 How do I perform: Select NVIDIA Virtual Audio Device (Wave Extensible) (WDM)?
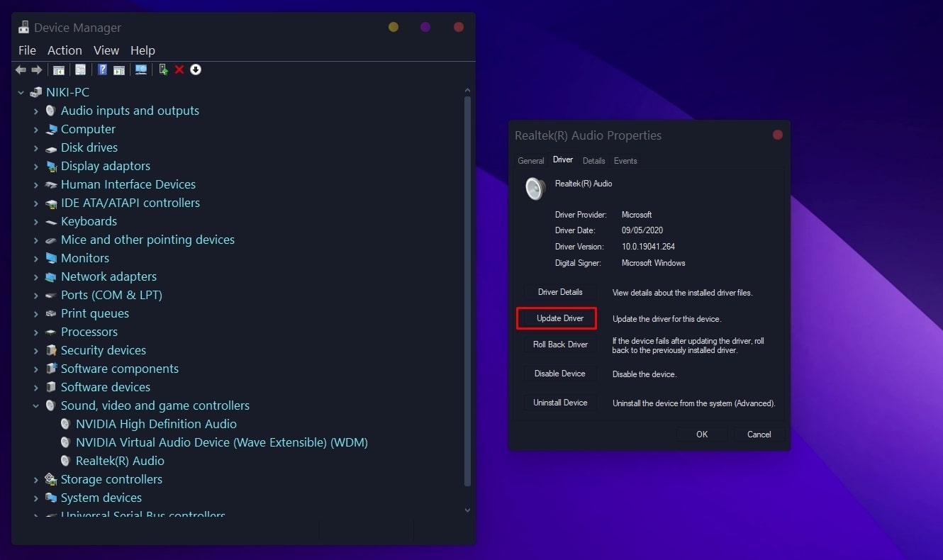tap(222, 442)
